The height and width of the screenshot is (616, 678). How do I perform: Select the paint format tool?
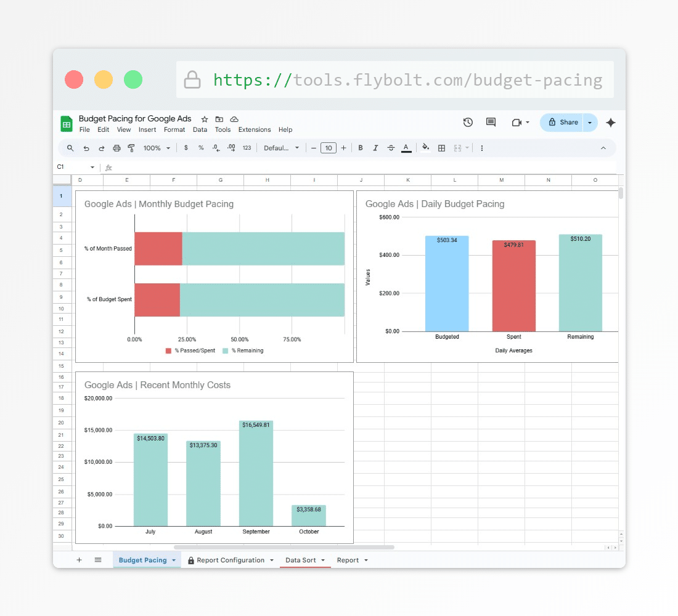131,148
